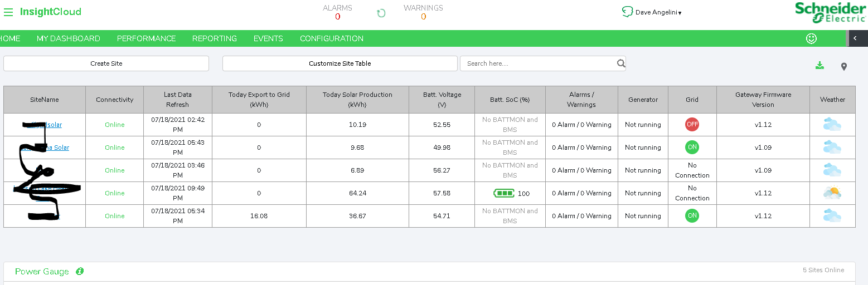Screen dimensions: 868x285
Task: Click the ON grid indicator for 07/18/2021 05:43 PM row
Action: click(x=692, y=148)
